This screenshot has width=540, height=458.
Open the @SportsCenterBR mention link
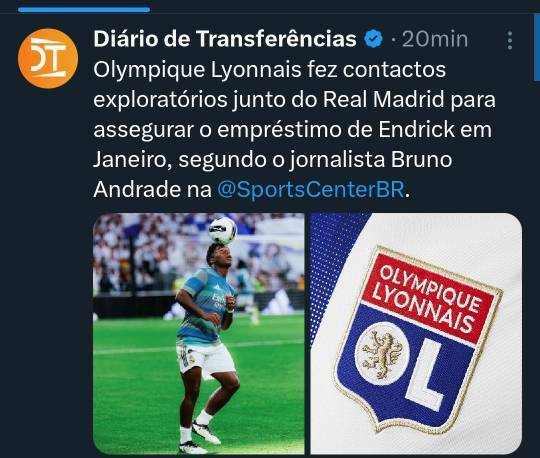click(311, 189)
